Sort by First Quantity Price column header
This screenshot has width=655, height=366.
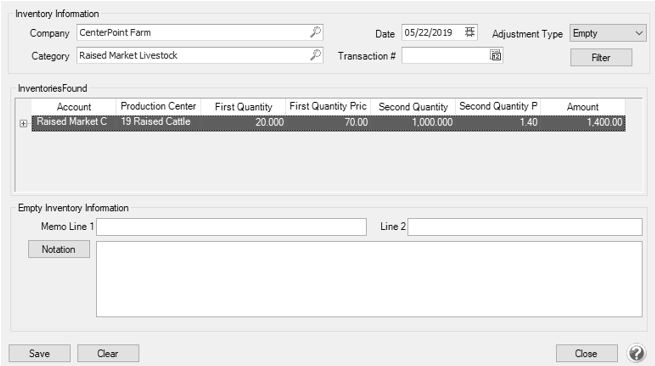328,107
